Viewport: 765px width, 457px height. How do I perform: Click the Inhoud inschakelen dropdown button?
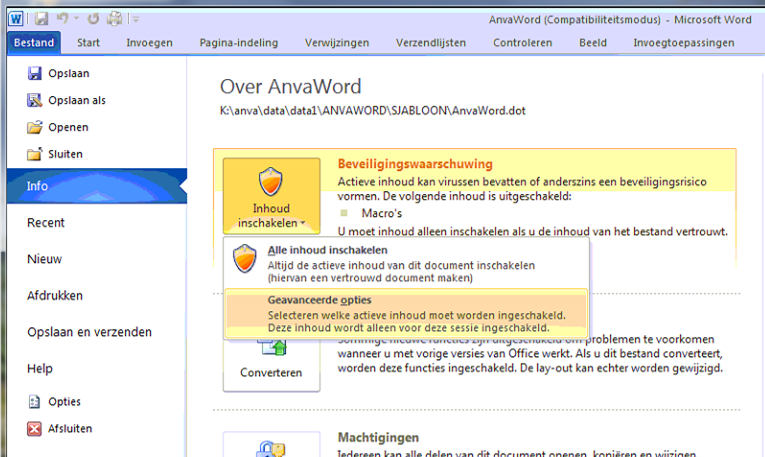271,196
